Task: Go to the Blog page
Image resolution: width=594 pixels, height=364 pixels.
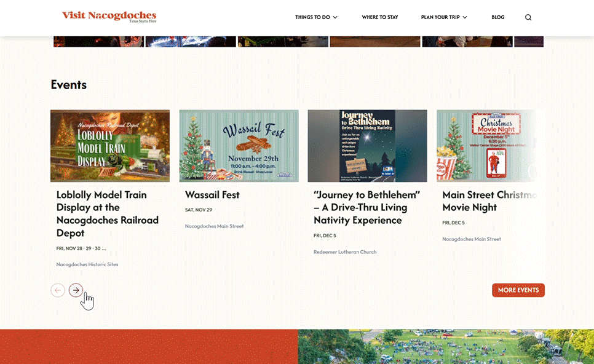Action: [x=498, y=17]
